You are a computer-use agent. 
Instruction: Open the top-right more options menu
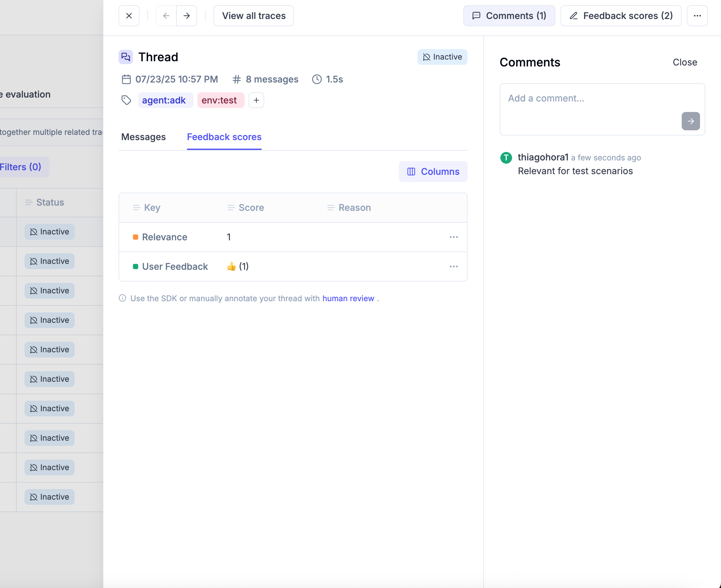pos(697,16)
